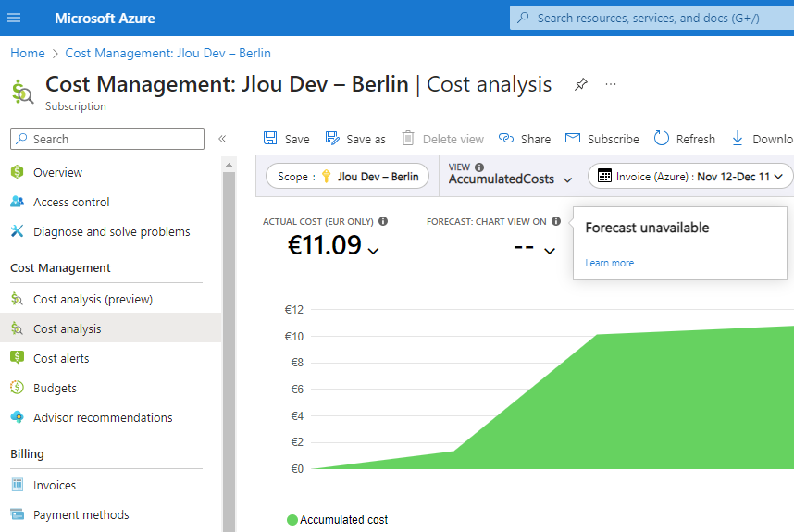The image size is (794, 532).
Task: Collapse the sidebar with double chevron
Action: (222, 139)
